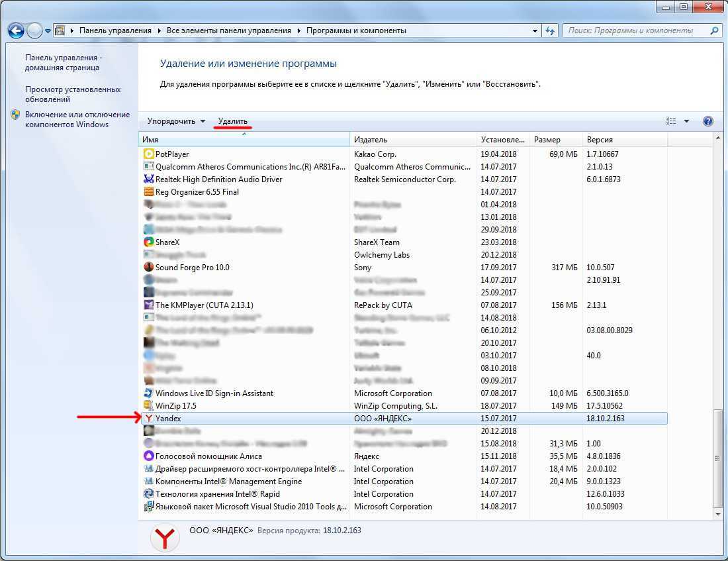Click the Удалить toolbar button
The width and height of the screenshot is (728, 561).
[x=232, y=121]
